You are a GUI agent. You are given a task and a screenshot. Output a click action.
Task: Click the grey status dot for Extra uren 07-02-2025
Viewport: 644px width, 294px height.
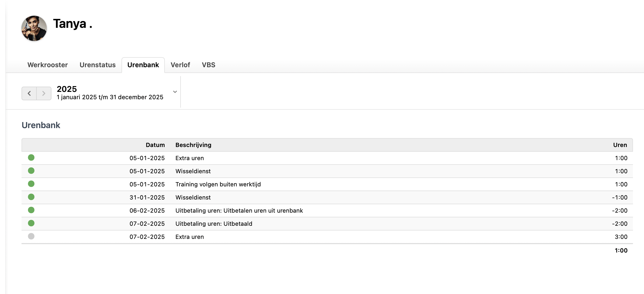tap(31, 236)
